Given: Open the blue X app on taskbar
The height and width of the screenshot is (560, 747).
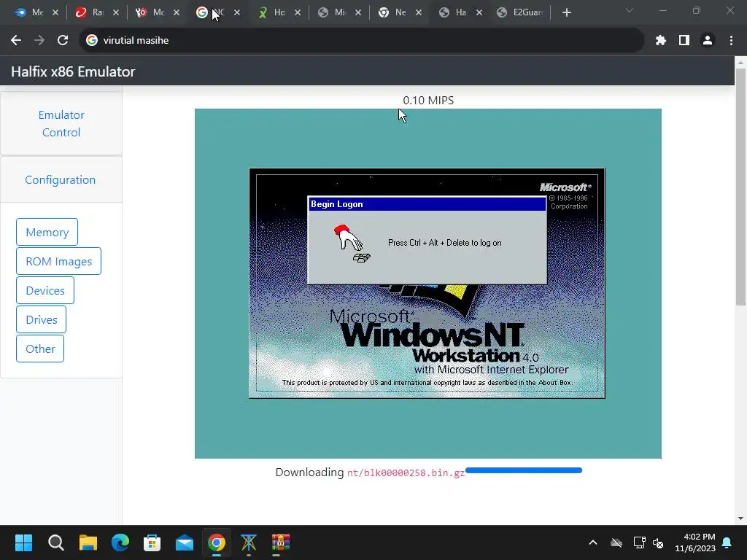Looking at the screenshot, I should coord(248,542).
